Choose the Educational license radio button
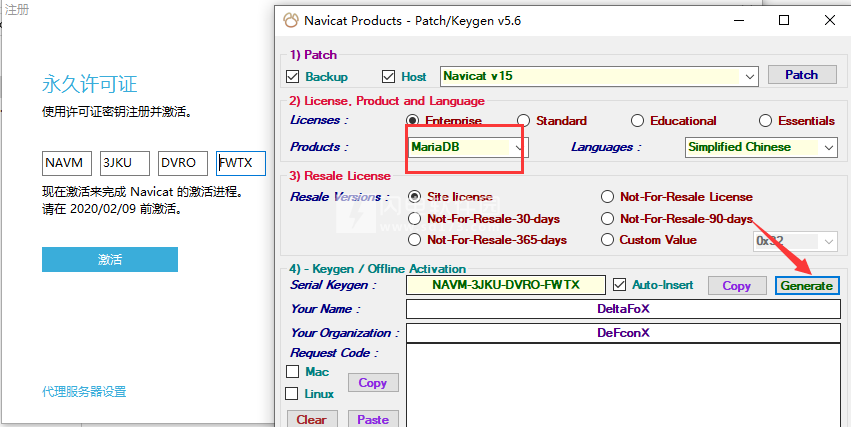Viewport: 851px width, 427px height. click(x=637, y=120)
